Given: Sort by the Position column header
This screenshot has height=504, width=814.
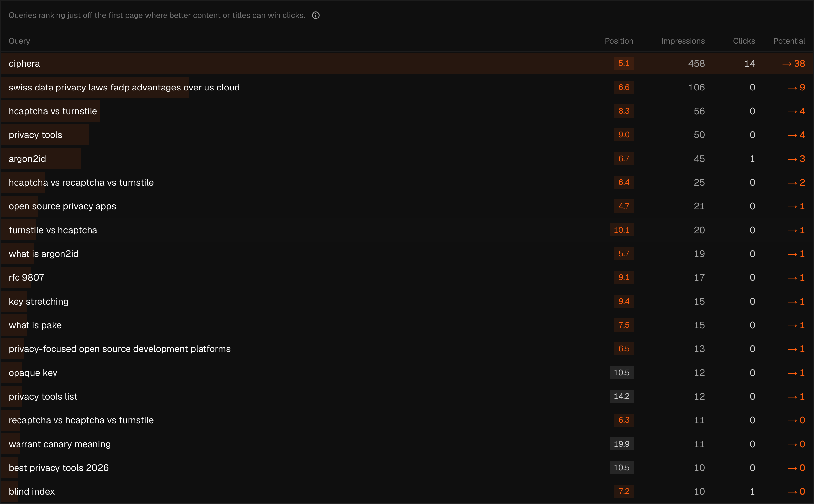Looking at the screenshot, I should [x=619, y=41].
